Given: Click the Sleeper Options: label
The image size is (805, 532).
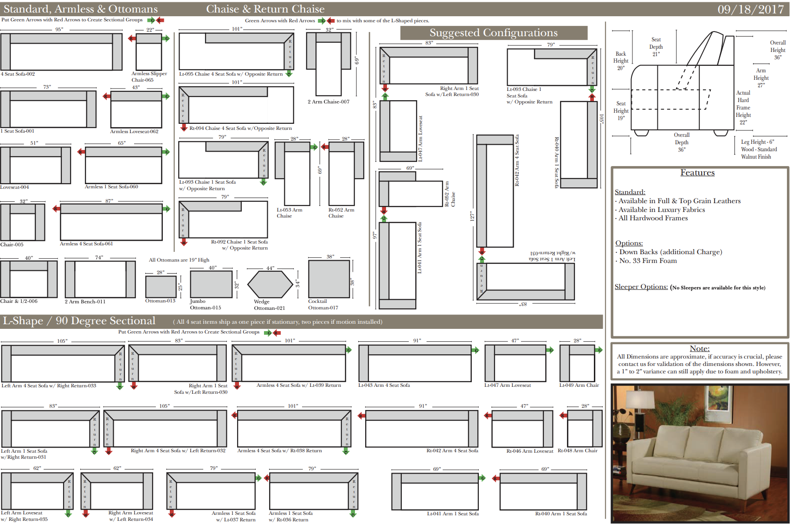Looking at the screenshot, I should coord(641,287).
